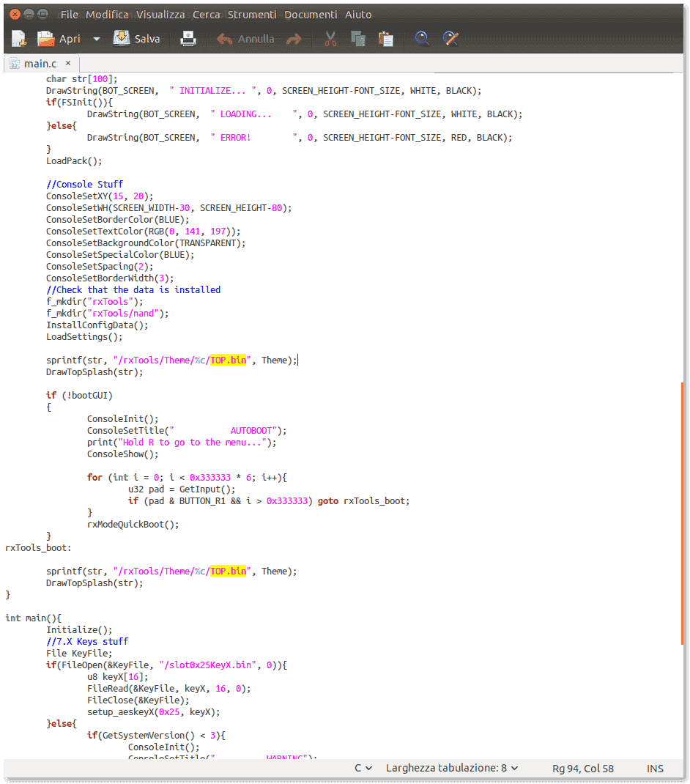The image size is (690, 784).
Task: Undo the last action with Annulla
Action: point(245,39)
